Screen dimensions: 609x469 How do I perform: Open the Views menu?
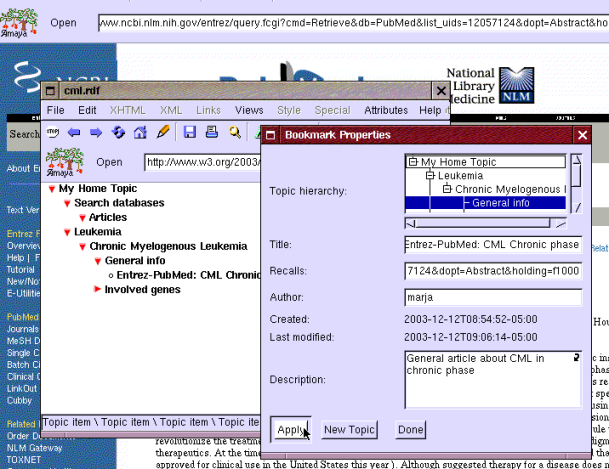[x=249, y=110]
